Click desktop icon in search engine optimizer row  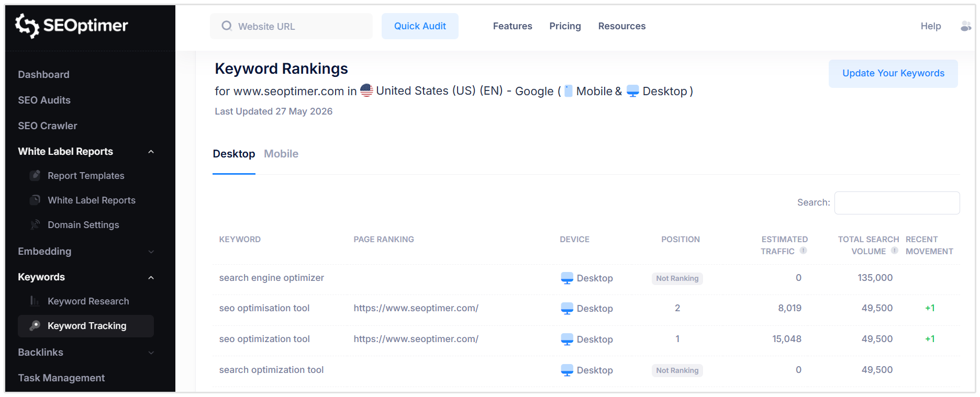[x=567, y=278]
